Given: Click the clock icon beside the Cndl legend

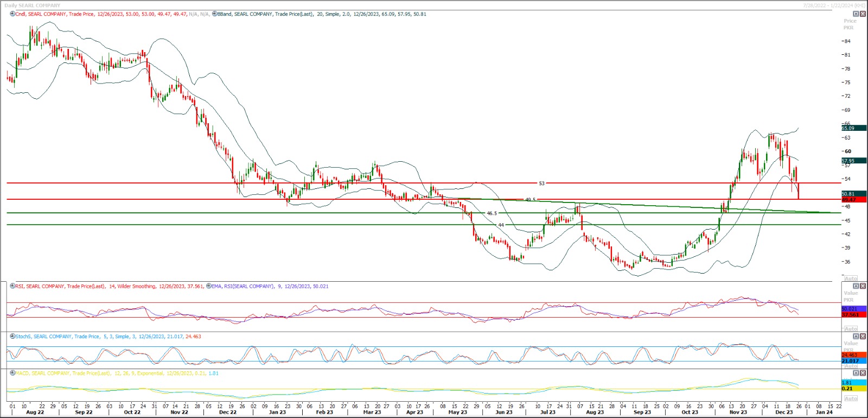Looking at the screenshot, I should pyautogui.click(x=12, y=14).
